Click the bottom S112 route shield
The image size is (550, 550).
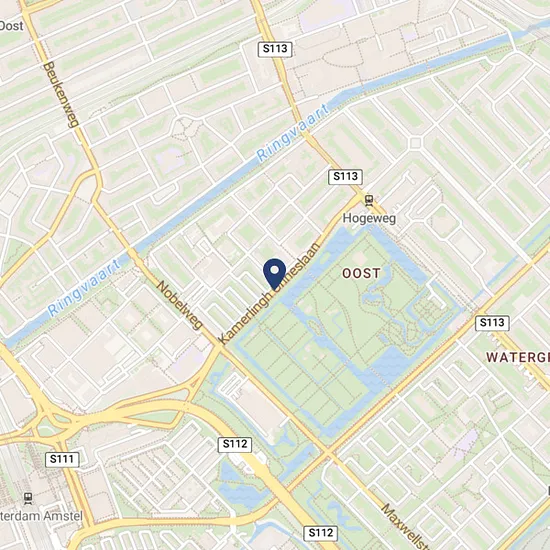(x=320, y=533)
